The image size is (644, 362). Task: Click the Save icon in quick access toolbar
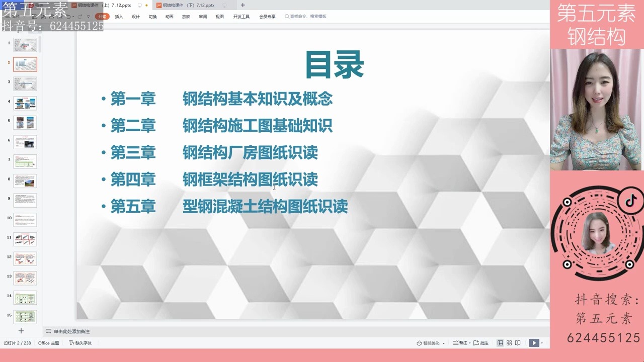click(x=35, y=16)
